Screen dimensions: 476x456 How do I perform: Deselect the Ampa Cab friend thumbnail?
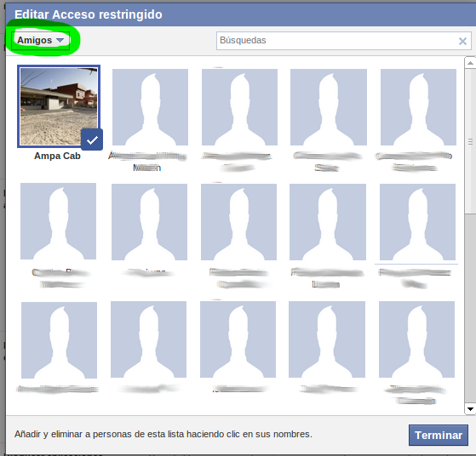point(59,106)
